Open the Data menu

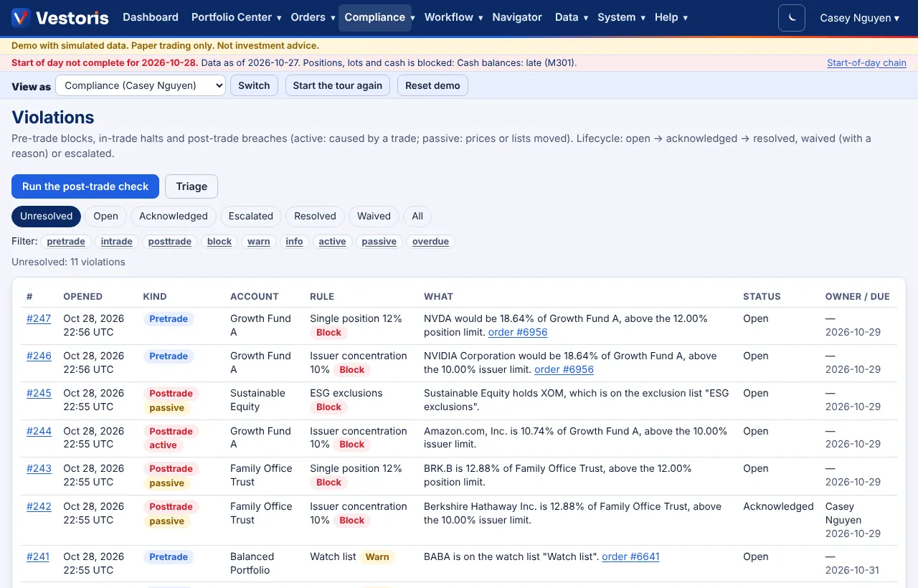(x=571, y=17)
